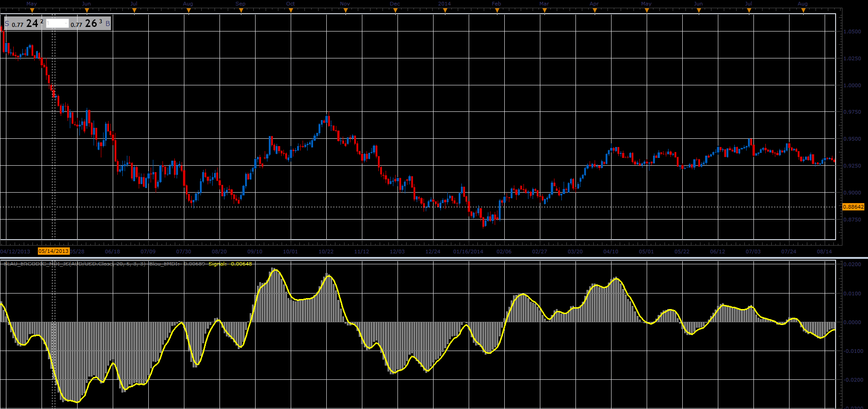Click the orange triangle under Mar

544,10
